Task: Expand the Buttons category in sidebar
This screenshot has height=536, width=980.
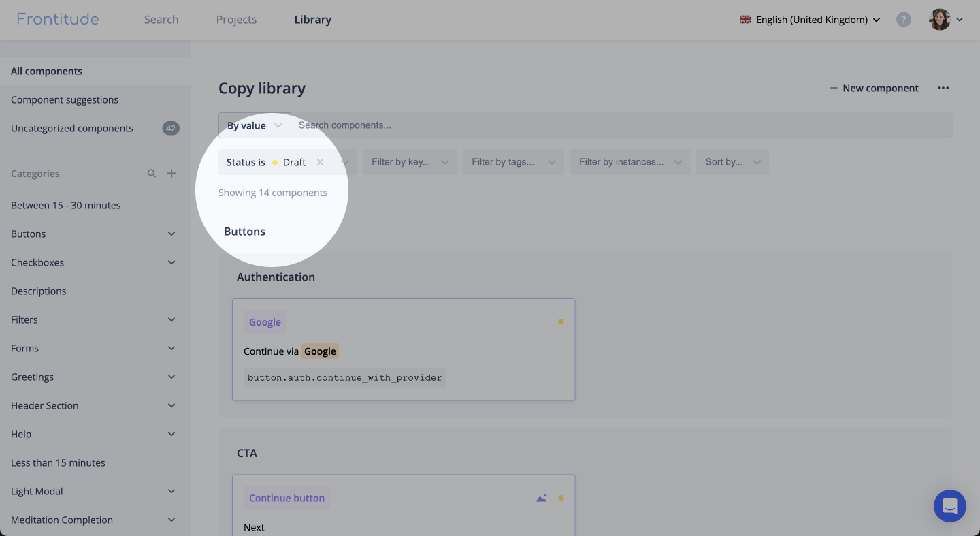Action: tap(171, 234)
